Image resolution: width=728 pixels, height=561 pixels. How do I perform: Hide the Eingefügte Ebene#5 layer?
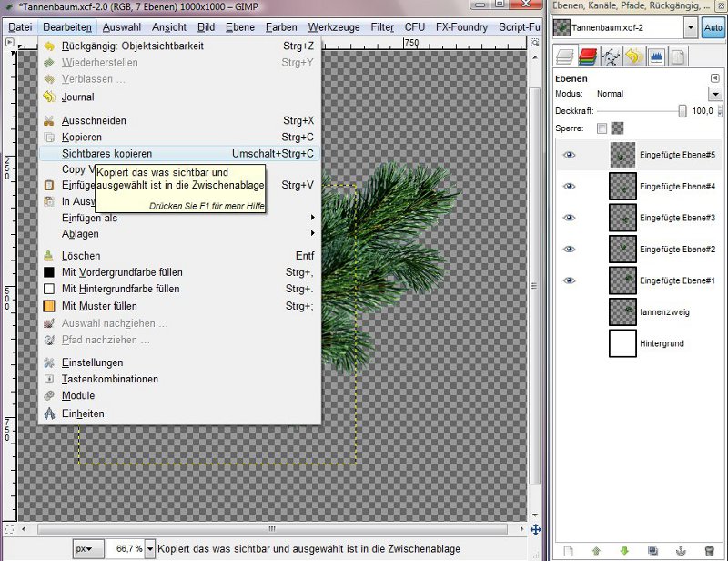(x=570, y=155)
